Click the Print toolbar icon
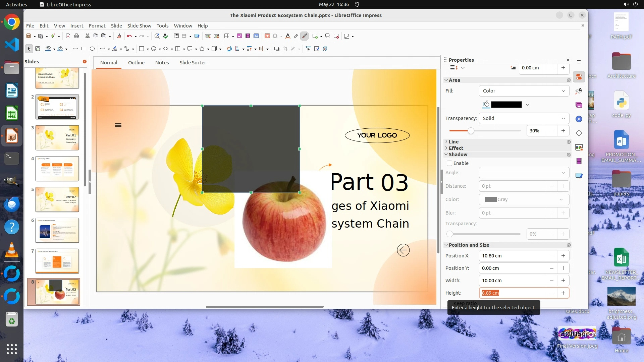Viewport: 644px width, 362px height. pyautogui.click(x=76, y=36)
